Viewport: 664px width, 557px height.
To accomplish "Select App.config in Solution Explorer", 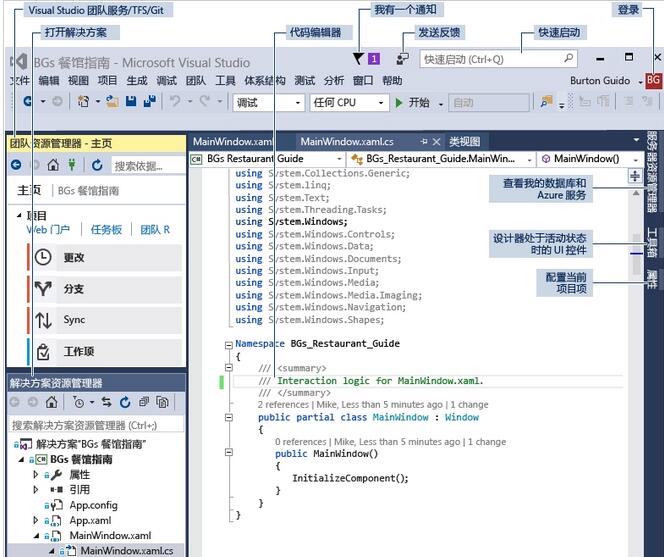I will pyautogui.click(x=94, y=505).
